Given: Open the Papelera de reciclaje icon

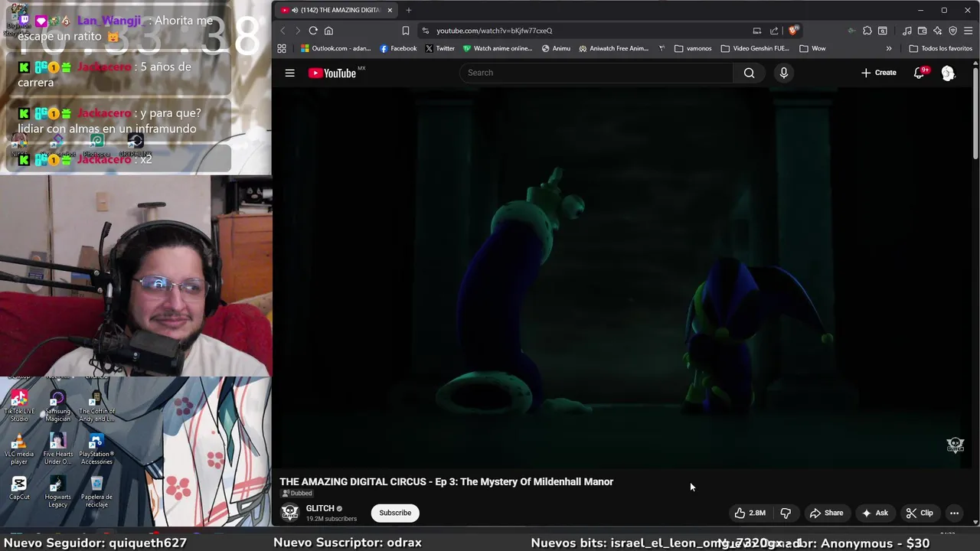Looking at the screenshot, I should click(96, 492).
